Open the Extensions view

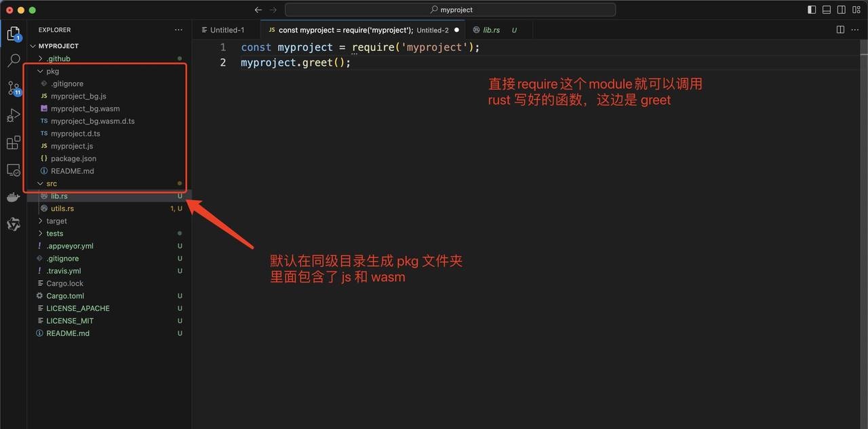(x=13, y=143)
